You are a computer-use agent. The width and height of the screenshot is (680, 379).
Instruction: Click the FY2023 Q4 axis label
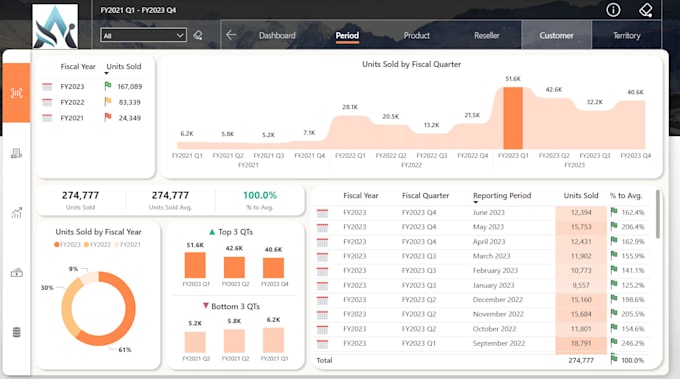click(635, 156)
